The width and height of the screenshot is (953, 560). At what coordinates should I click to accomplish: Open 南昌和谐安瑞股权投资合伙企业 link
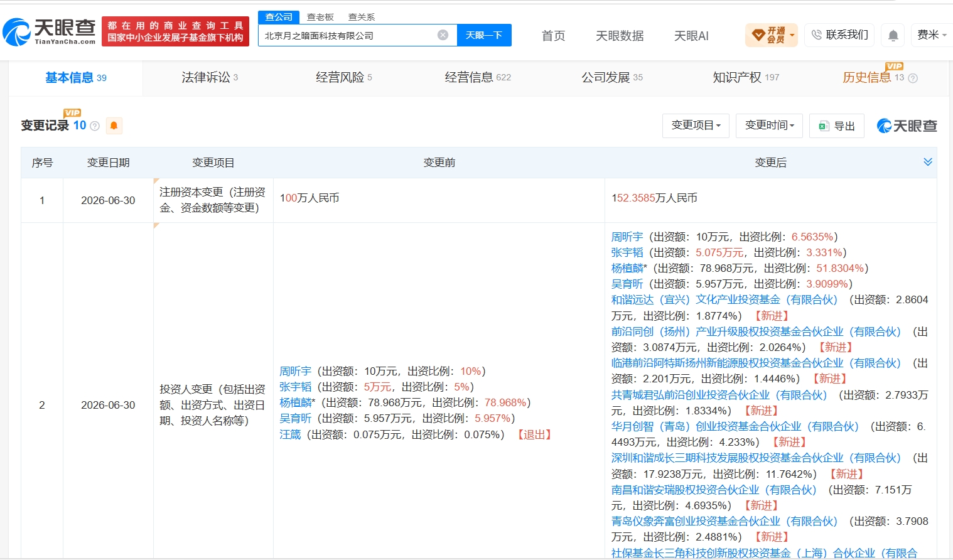[x=714, y=490]
